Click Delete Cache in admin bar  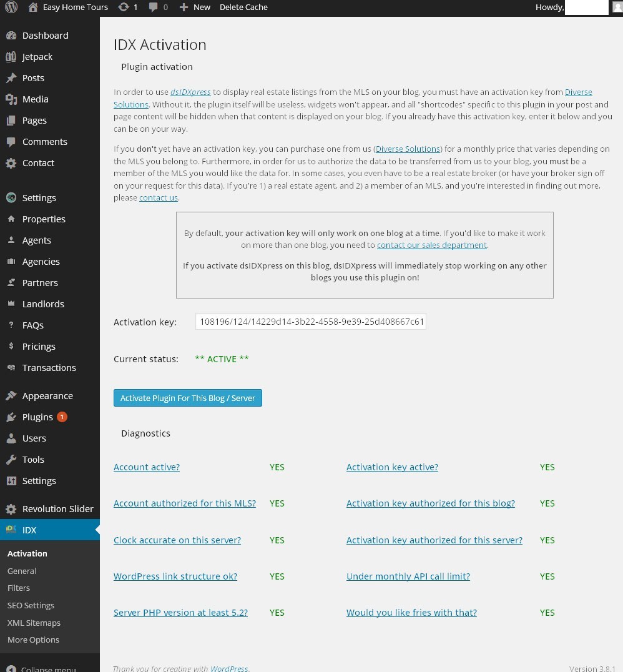coord(243,7)
